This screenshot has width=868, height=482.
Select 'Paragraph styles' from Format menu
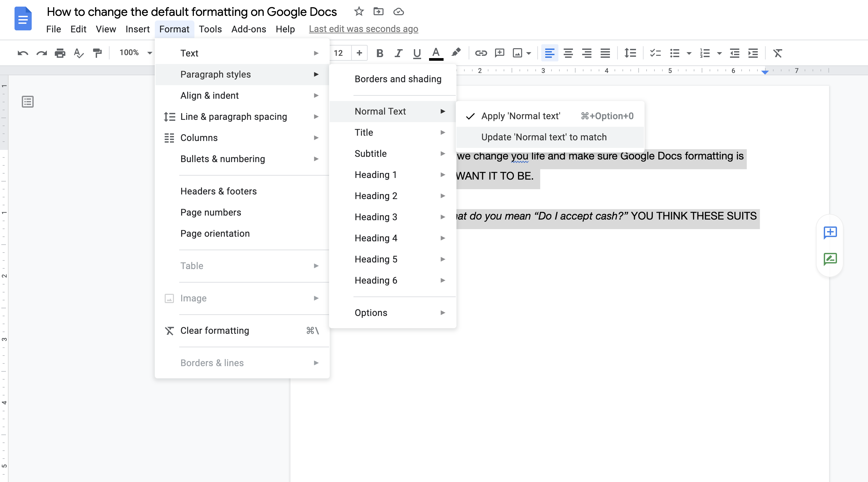(x=216, y=74)
